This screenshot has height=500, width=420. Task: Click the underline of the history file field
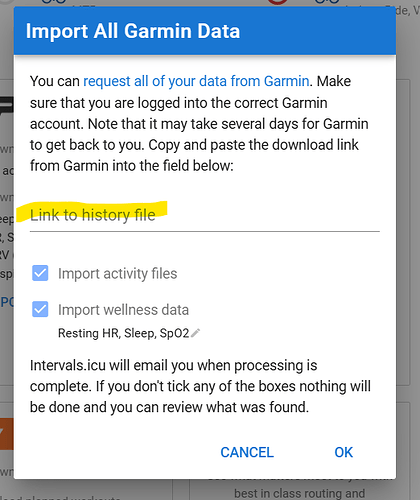(205, 231)
